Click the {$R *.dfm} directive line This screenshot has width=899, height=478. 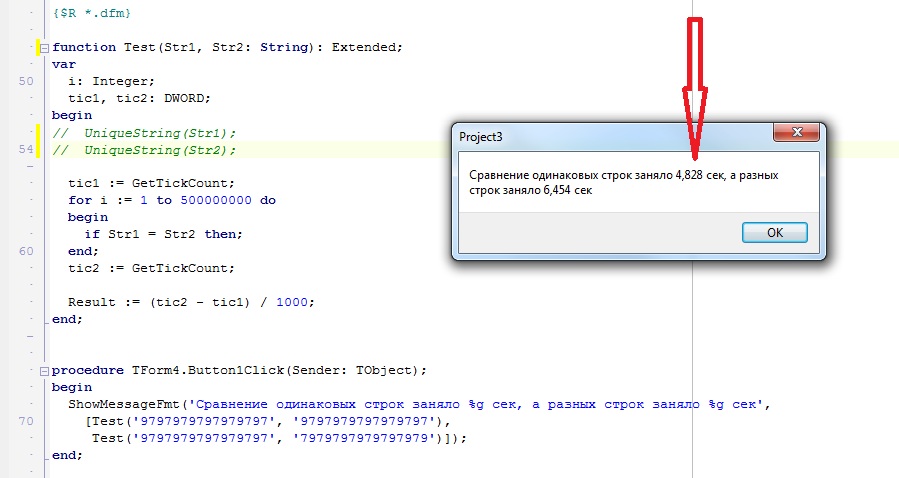(92, 13)
